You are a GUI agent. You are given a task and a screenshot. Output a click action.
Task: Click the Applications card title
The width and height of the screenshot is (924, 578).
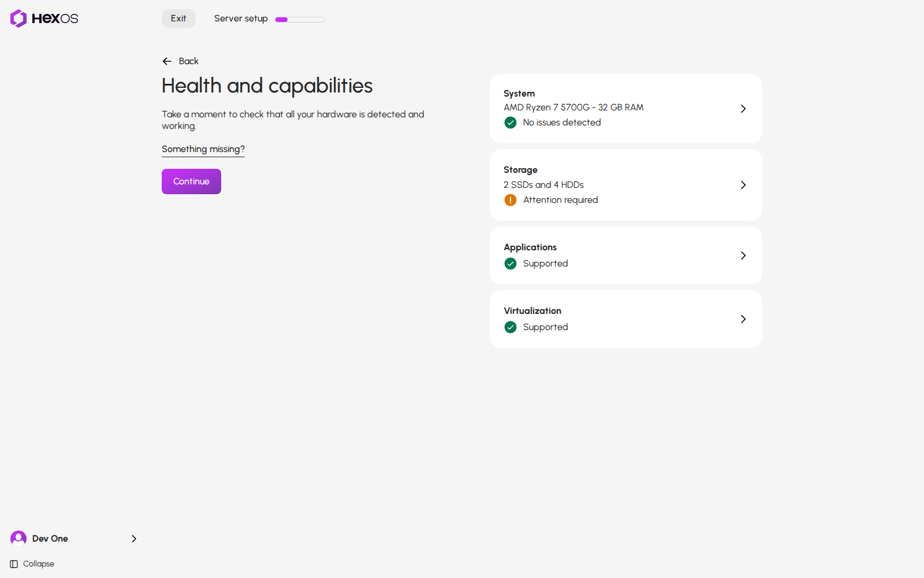point(530,247)
